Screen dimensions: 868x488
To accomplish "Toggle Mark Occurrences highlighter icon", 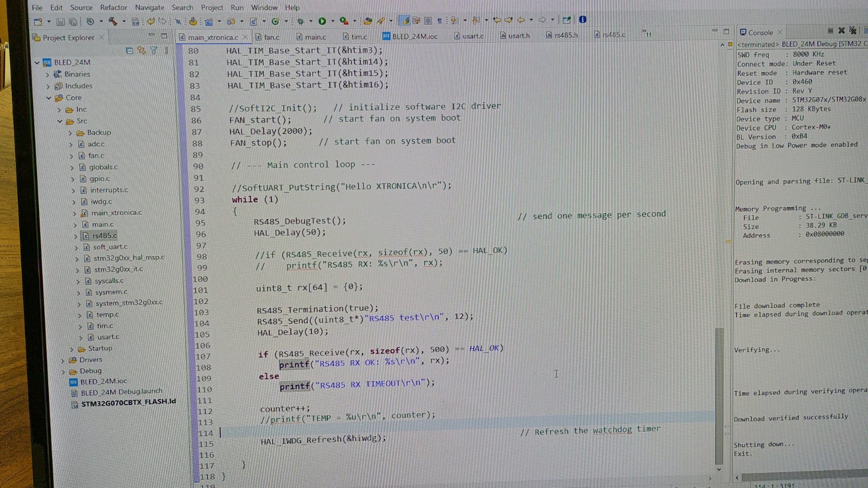I will click(404, 21).
